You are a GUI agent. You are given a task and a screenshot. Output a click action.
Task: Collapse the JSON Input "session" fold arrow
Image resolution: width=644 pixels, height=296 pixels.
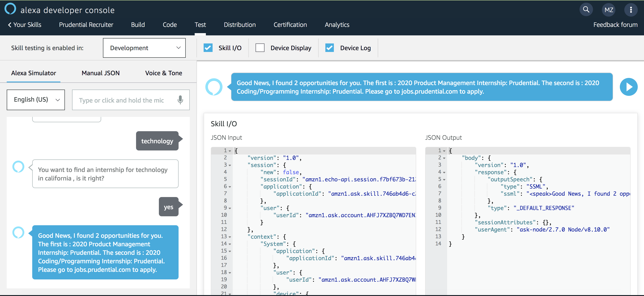230,165
